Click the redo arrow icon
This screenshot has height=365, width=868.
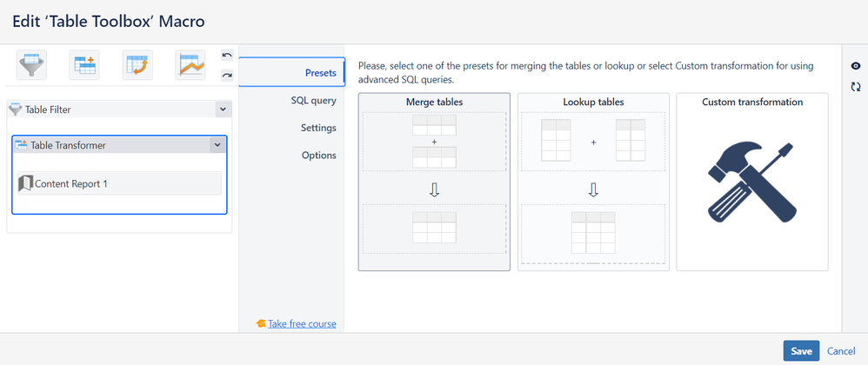(x=227, y=76)
